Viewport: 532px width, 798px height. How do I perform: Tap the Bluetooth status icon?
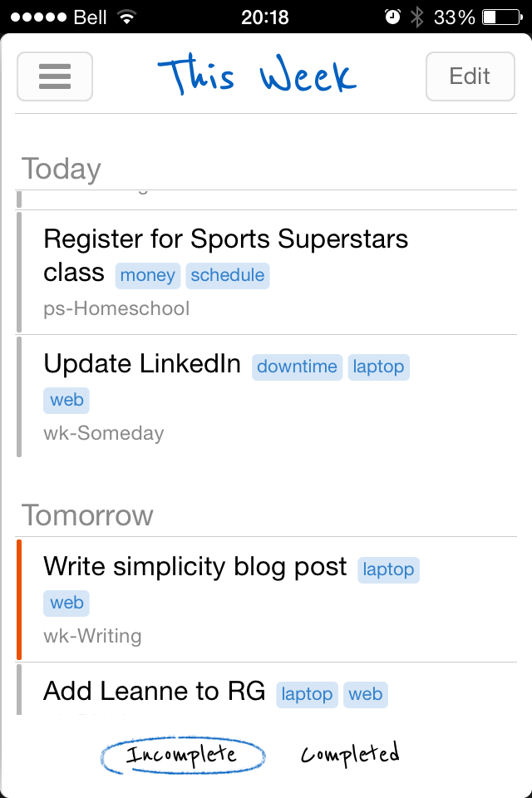click(x=417, y=17)
